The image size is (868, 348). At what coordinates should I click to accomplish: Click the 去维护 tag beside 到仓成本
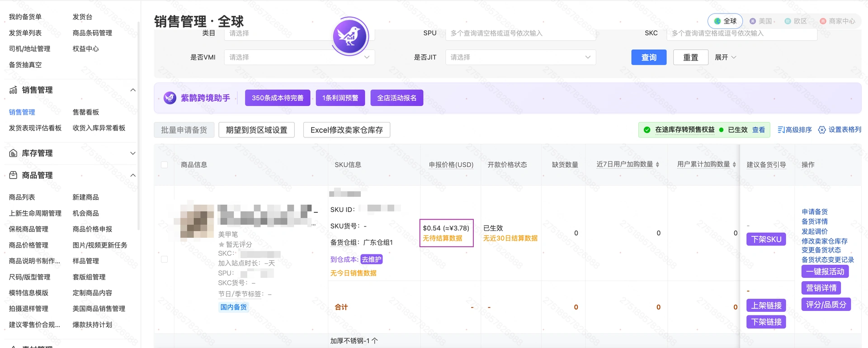click(372, 259)
